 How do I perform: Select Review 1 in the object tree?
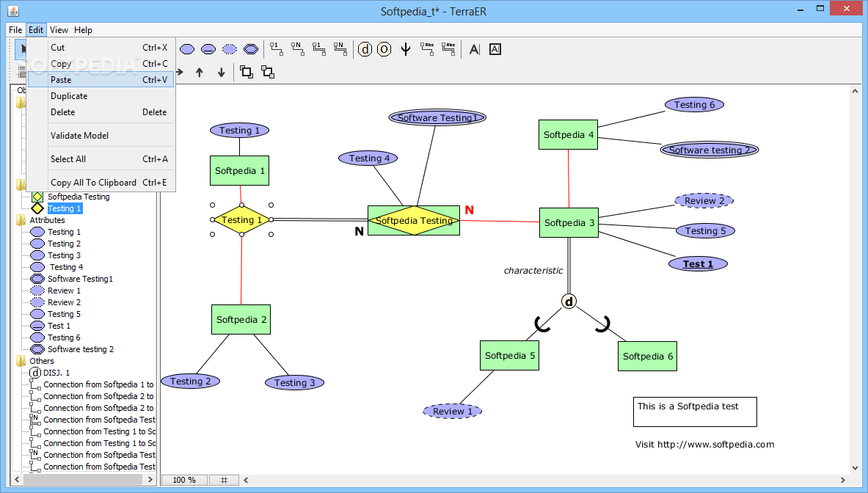coord(65,291)
